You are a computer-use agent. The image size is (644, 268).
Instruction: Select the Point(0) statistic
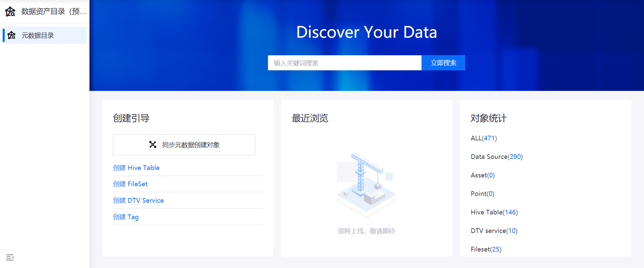[483, 194]
